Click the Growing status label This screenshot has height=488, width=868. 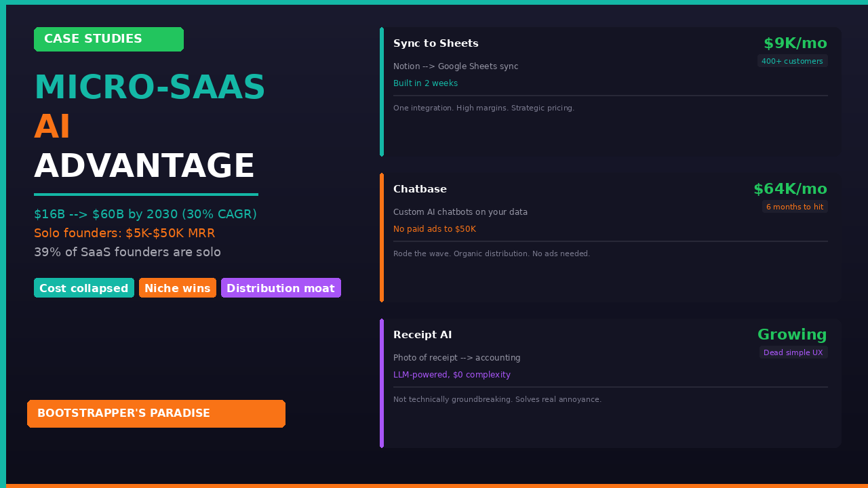[792, 335]
